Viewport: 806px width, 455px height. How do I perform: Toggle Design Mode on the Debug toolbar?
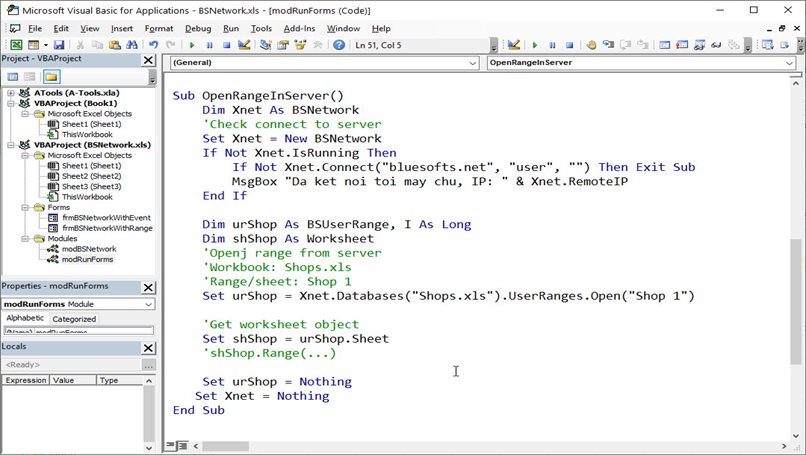(514, 45)
